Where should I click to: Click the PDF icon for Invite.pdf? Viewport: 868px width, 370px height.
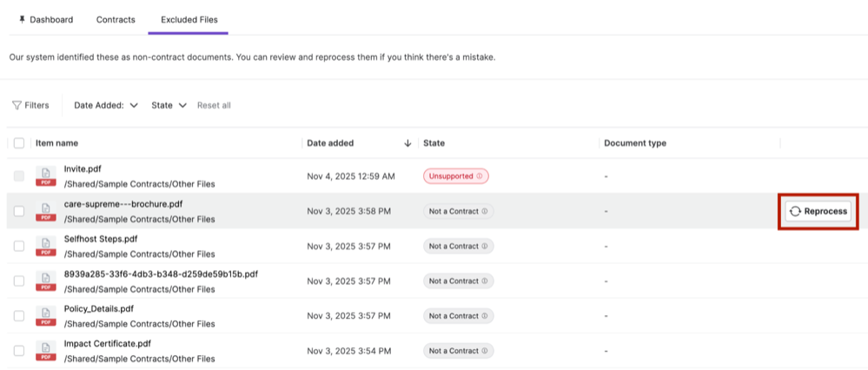(x=45, y=176)
